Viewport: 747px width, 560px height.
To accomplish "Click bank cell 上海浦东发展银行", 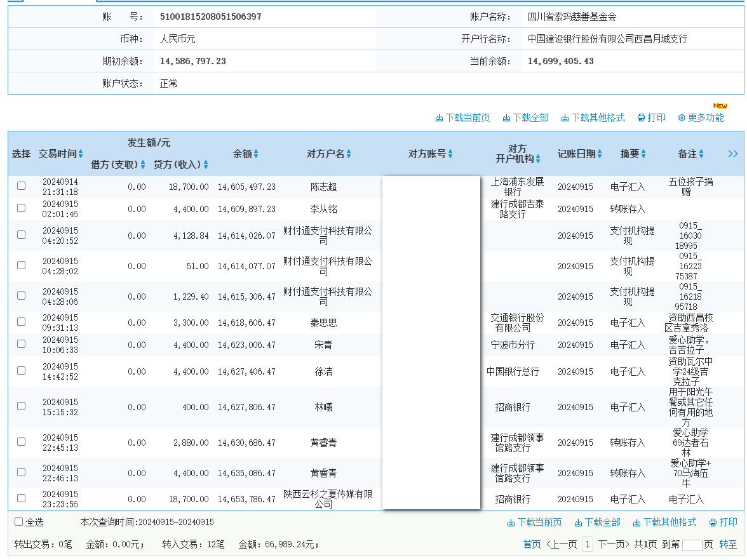I will coord(517,187).
